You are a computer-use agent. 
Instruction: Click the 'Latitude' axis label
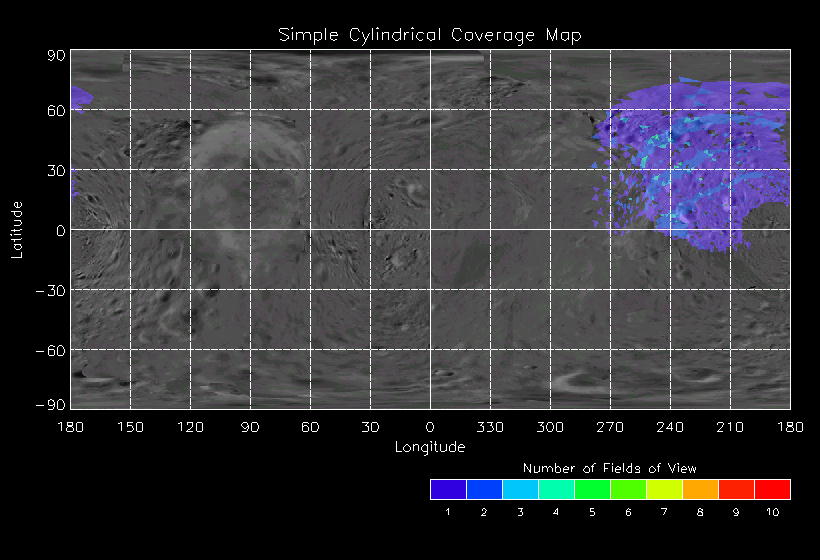click(17, 230)
